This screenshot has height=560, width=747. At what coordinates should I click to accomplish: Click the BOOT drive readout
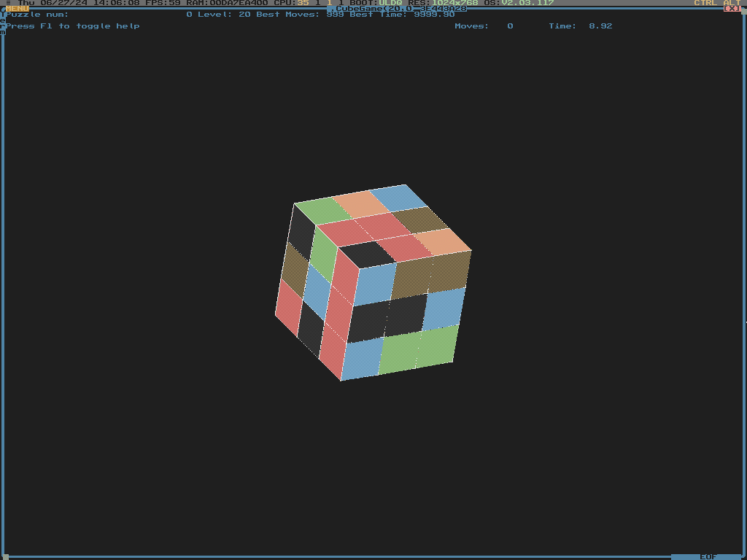[376, 3]
